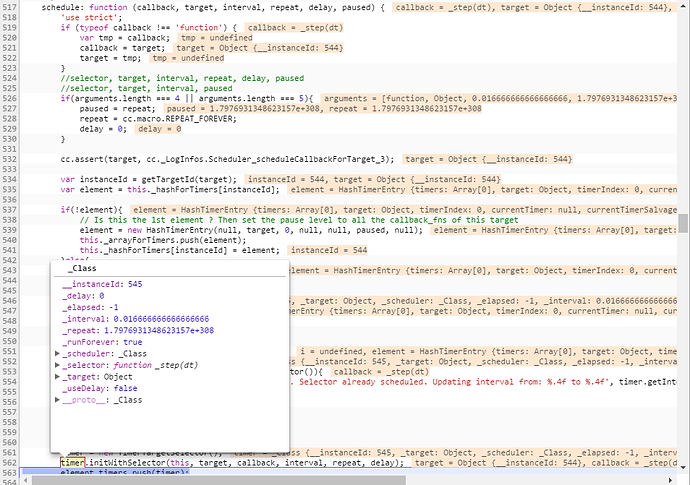Screen dimensions: 690x485
Task: Click line number 539 in the gutter
Action: (10, 230)
